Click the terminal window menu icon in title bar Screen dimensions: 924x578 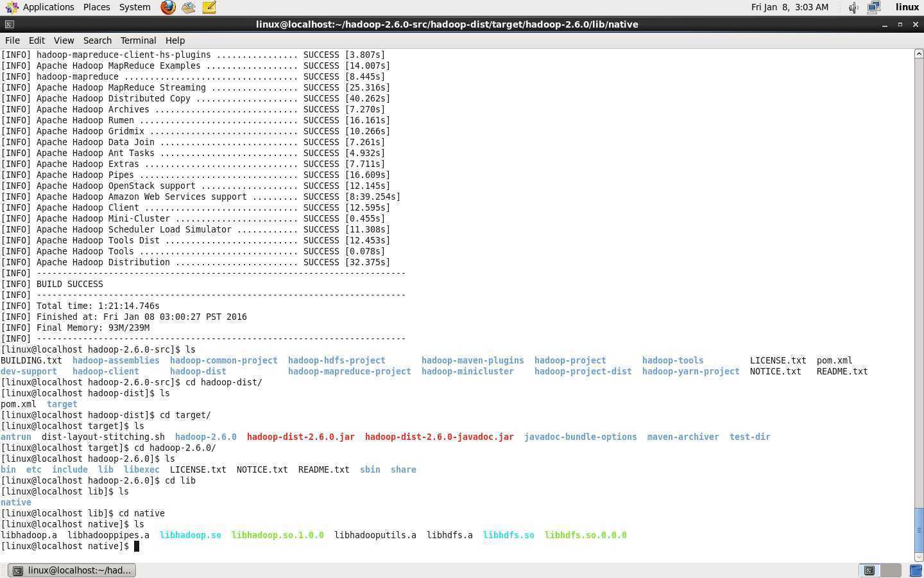pos(8,24)
